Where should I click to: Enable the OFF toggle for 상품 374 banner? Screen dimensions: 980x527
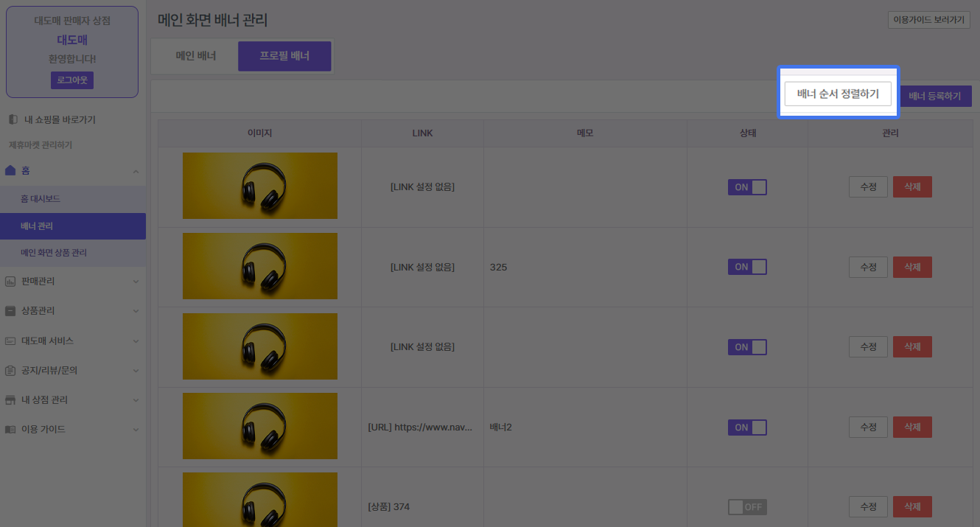click(x=747, y=507)
